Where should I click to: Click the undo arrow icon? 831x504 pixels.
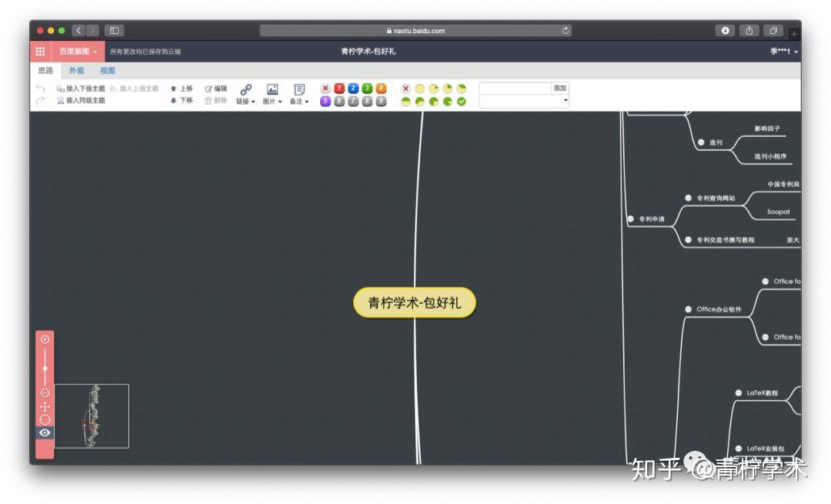coord(39,88)
